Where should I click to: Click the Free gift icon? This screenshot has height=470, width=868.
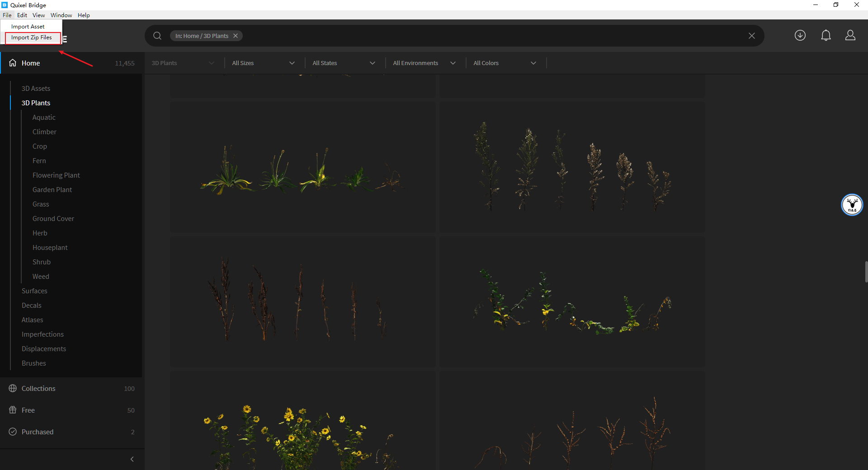(13, 410)
